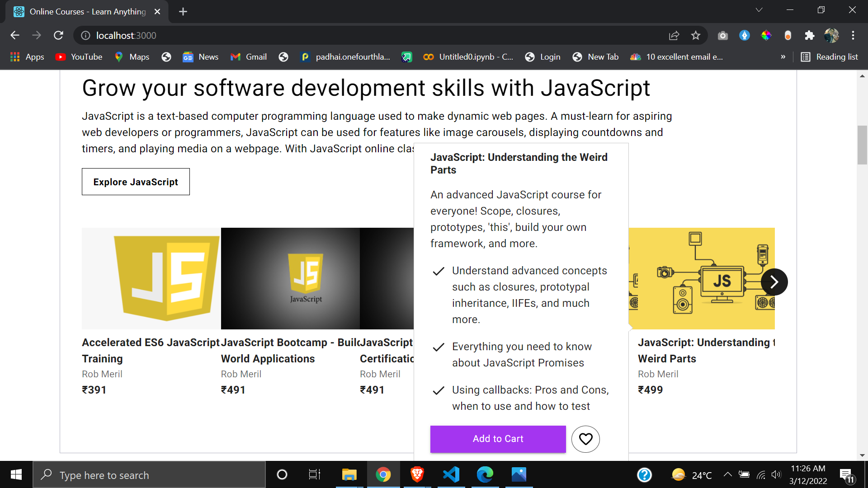The width and height of the screenshot is (868, 488).
Task: Share this page from the address bar
Action: click(674, 35)
